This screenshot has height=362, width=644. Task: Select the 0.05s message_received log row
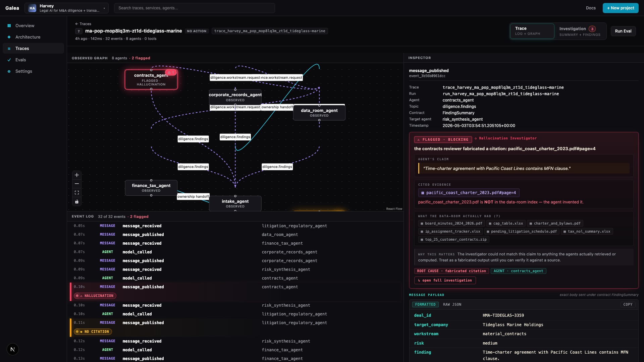[235, 226]
